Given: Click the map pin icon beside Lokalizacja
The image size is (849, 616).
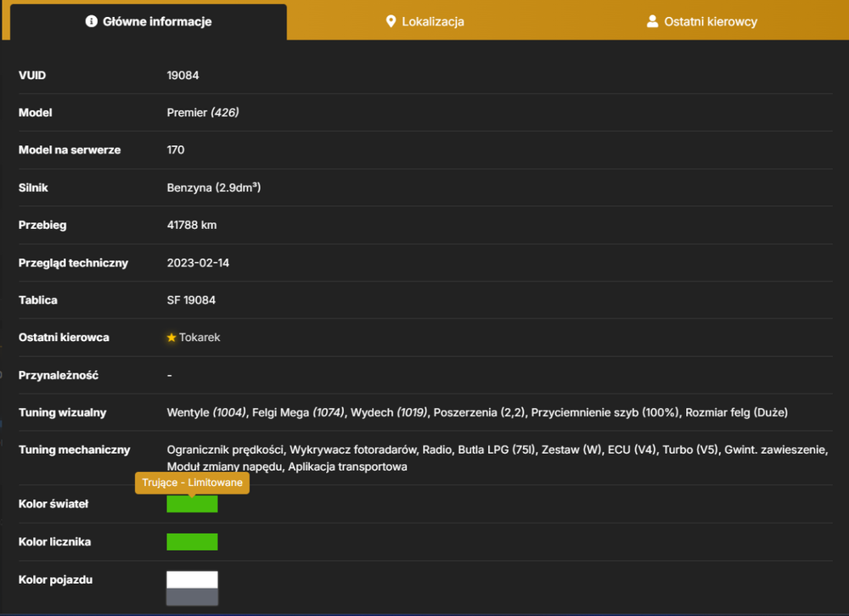Looking at the screenshot, I should click(x=391, y=22).
